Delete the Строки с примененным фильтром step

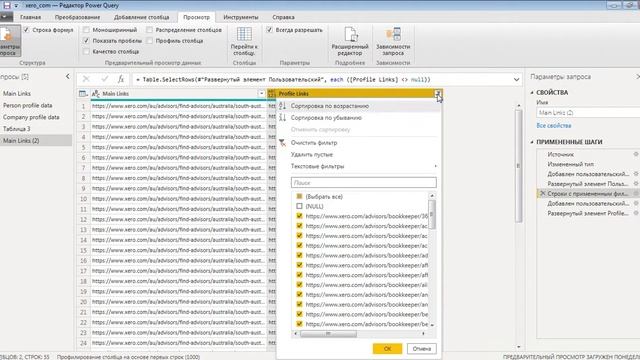(542, 193)
